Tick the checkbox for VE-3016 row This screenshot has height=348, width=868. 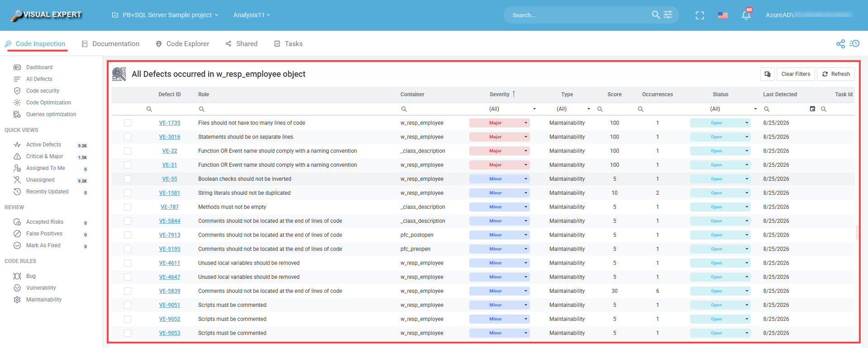click(x=128, y=137)
